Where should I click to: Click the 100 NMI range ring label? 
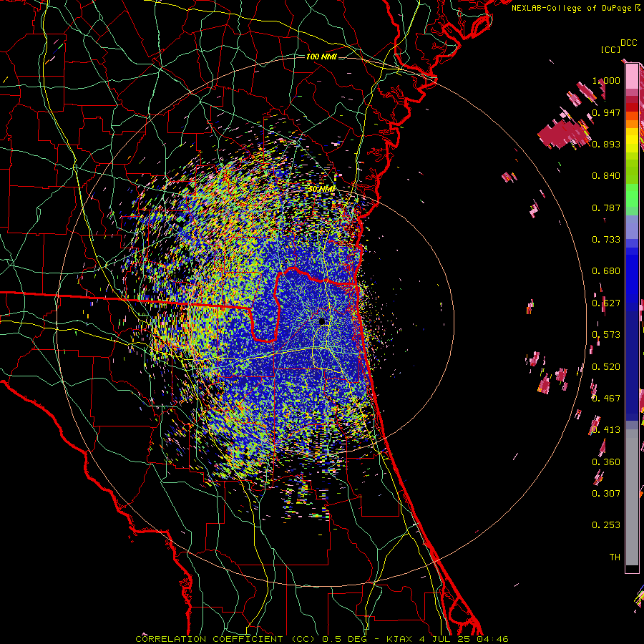(321, 57)
